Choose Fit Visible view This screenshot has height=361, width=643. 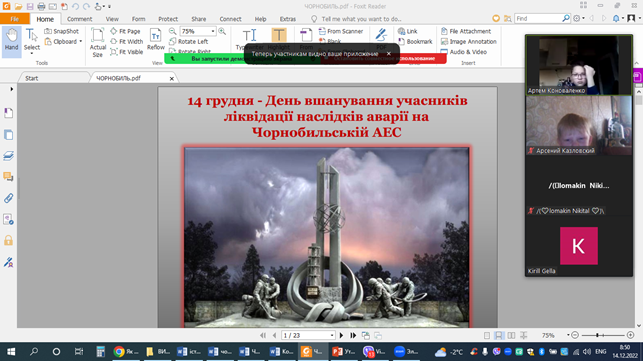(127, 52)
